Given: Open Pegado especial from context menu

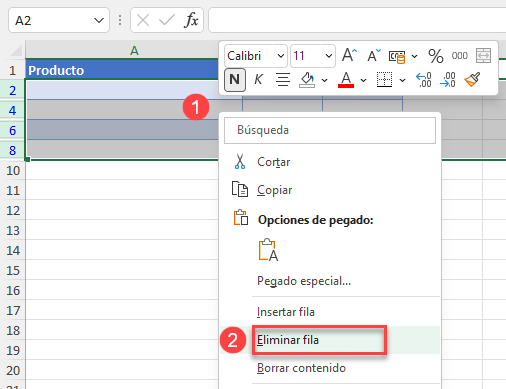Looking at the screenshot, I should point(330,281).
